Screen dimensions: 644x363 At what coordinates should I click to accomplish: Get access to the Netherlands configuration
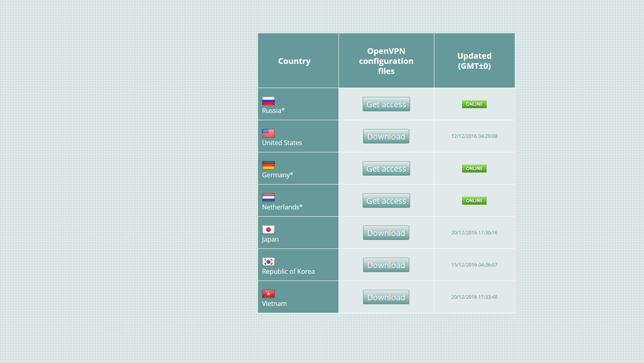tap(386, 201)
